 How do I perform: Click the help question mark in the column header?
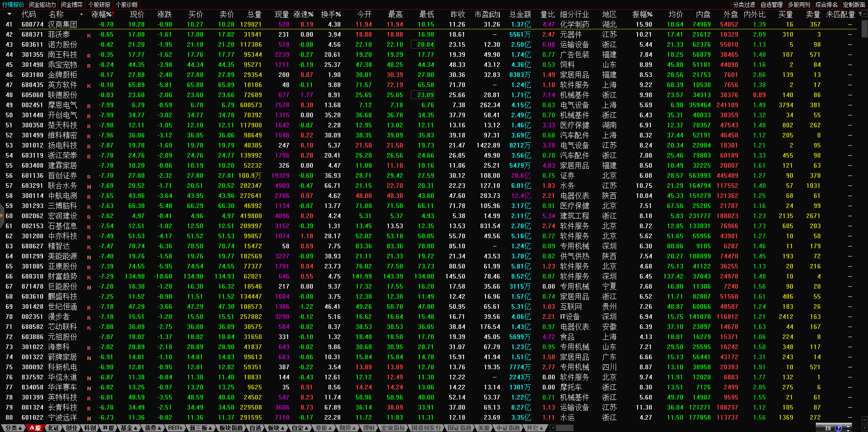pyautogui.click(x=860, y=14)
